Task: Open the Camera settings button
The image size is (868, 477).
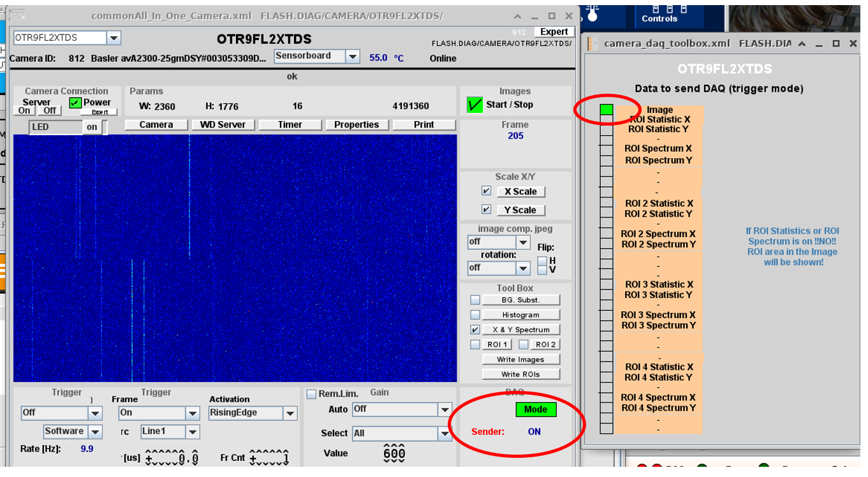Action: coord(156,125)
